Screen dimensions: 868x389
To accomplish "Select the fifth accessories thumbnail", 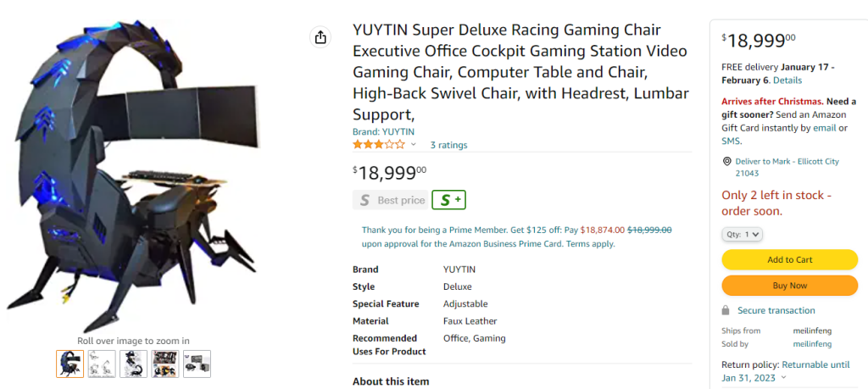I will point(197,364).
